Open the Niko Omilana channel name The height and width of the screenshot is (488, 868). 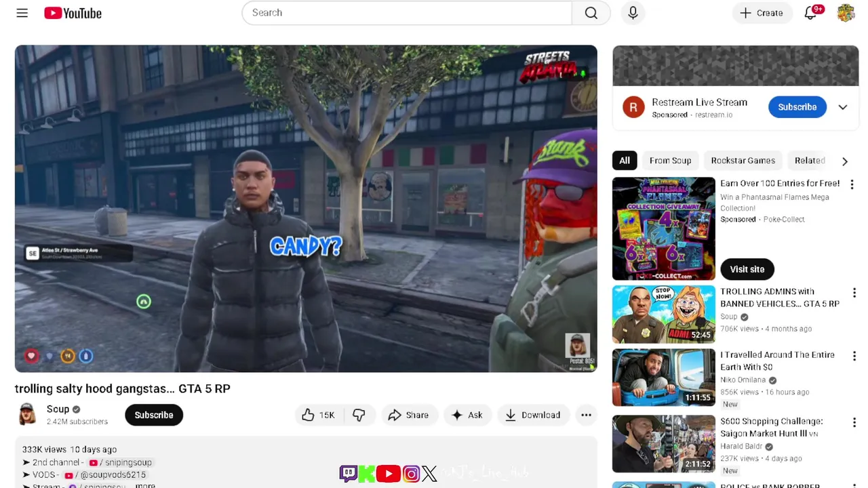tap(743, 380)
